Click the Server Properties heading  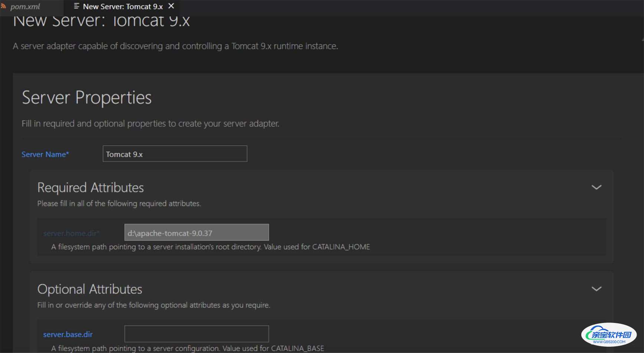click(x=87, y=98)
